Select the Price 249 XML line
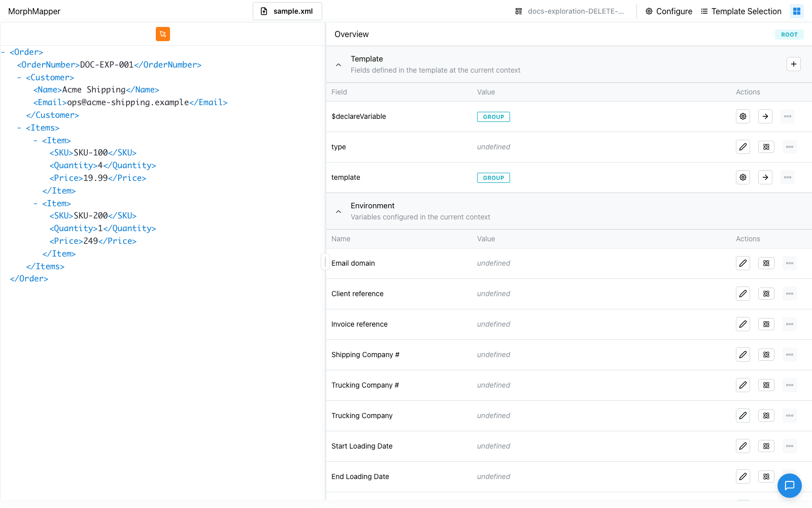 click(x=93, y=241)
